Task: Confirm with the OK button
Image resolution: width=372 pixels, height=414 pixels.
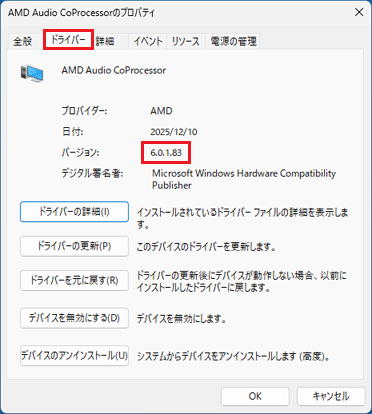Action: point(255,396)
